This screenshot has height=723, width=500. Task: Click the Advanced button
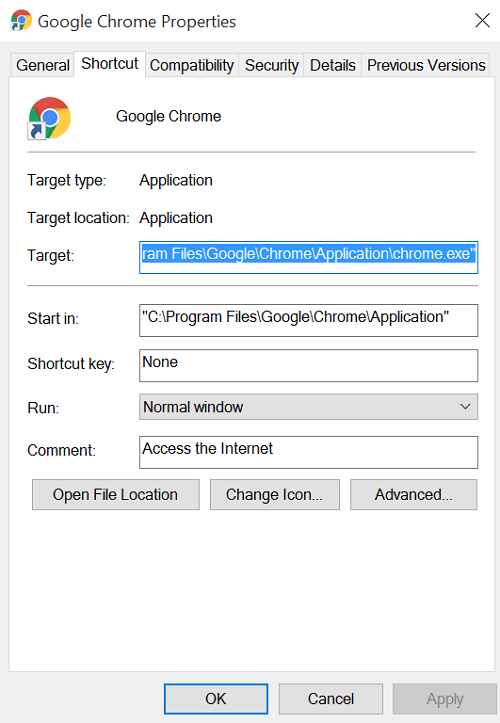413,495
